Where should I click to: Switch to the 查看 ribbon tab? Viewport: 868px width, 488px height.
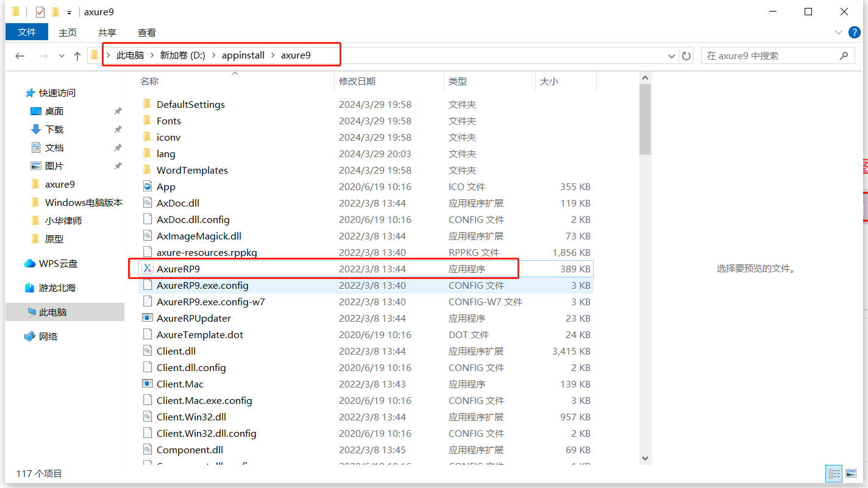point(147,33)
